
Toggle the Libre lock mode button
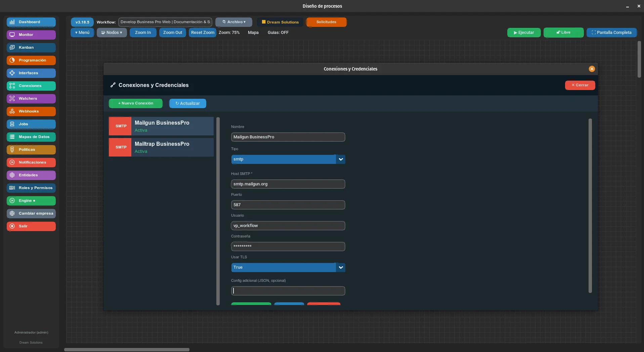pyautogui.click(x=563, y=33)
